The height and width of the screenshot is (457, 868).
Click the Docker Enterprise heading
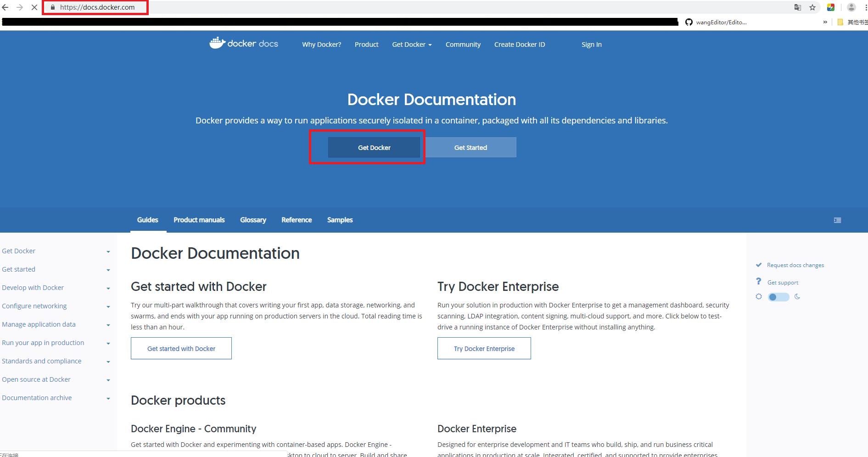(477, 429)
